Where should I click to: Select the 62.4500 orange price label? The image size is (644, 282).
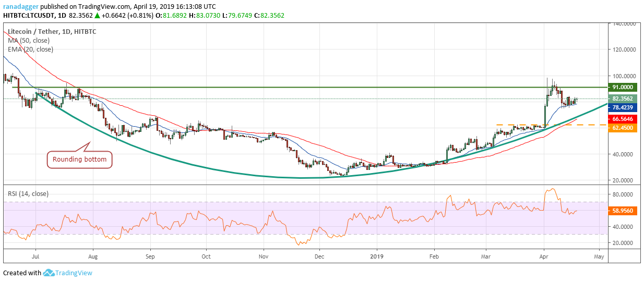tap(622, 128)
